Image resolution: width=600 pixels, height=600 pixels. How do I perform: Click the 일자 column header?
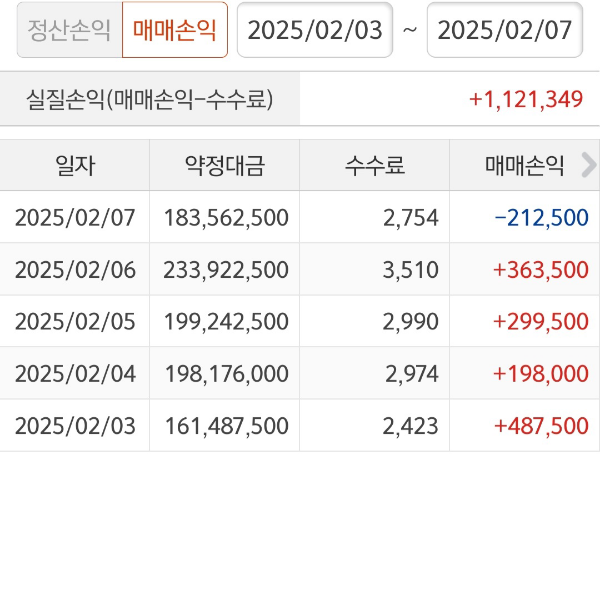(75, 165)
